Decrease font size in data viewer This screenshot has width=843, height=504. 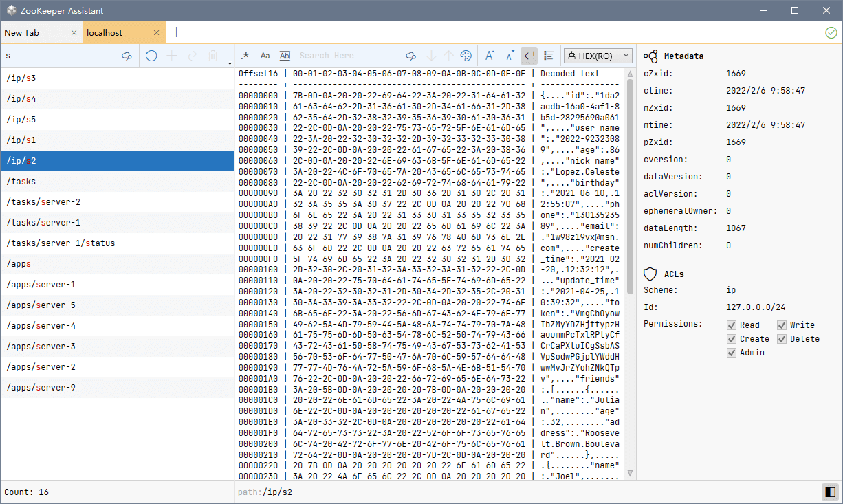point(510,56)
